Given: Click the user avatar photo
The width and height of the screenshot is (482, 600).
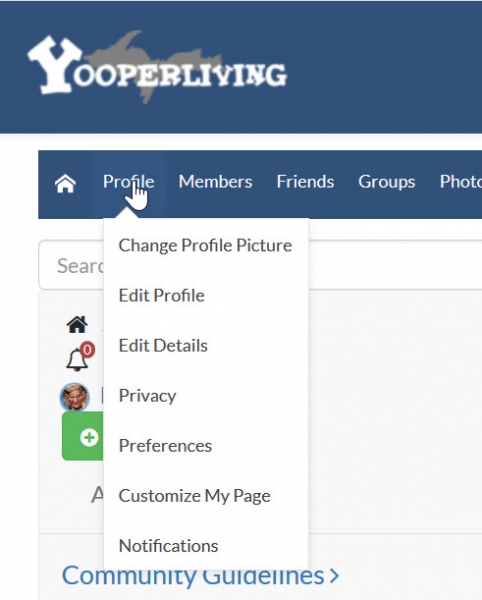Looking at the screenshot, I should pos(75,397).
